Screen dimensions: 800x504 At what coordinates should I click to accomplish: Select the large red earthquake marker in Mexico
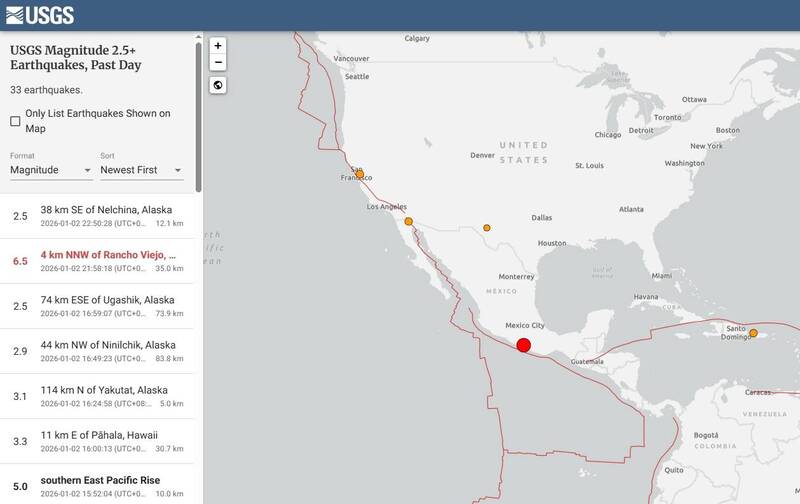(523, 346)
